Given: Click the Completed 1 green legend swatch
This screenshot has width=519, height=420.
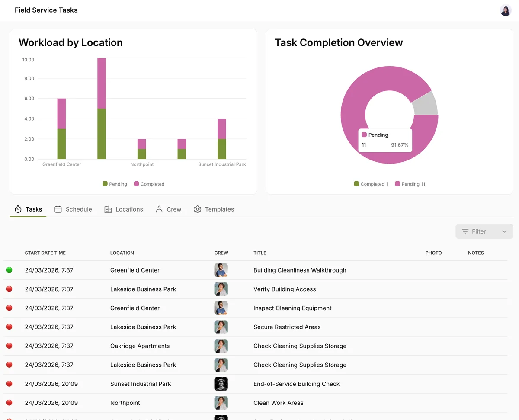Looking at the screenshot, I should pyautogui.click(x=356, y=184).
